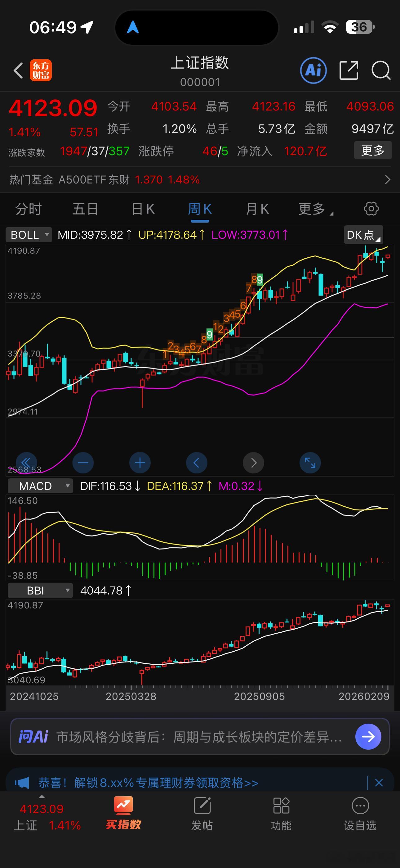The height and width of the screenshot is (868, 400).
Task: Select the 周K tab
Action: 200,209
